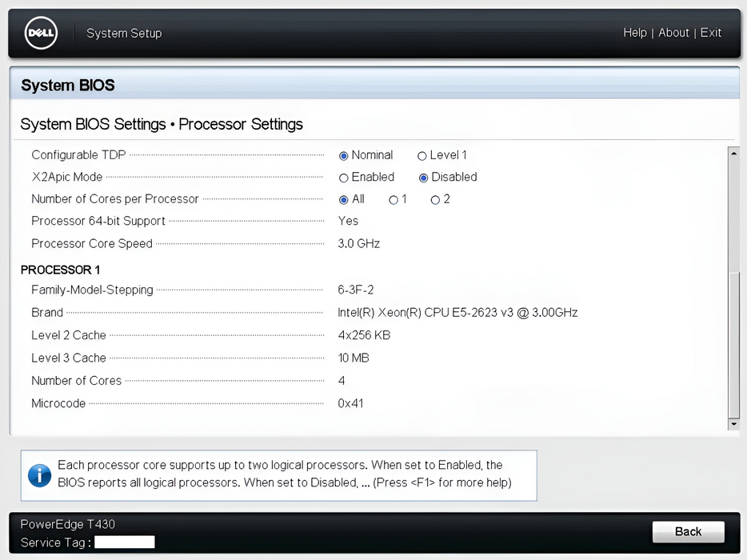Click the Configurable TDP label
The height and width of the screenshot is (560, 747).
78,155
